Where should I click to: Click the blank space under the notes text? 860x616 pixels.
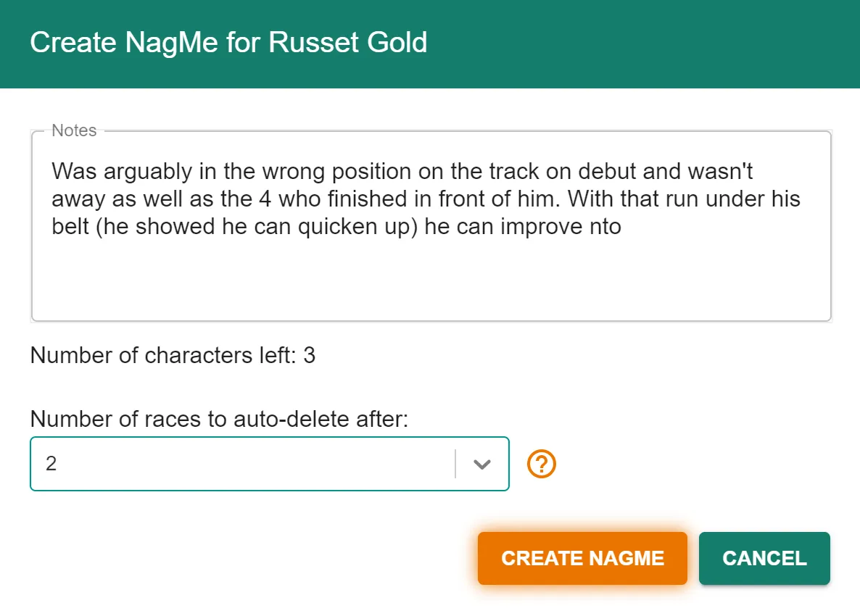pos(431,280)
